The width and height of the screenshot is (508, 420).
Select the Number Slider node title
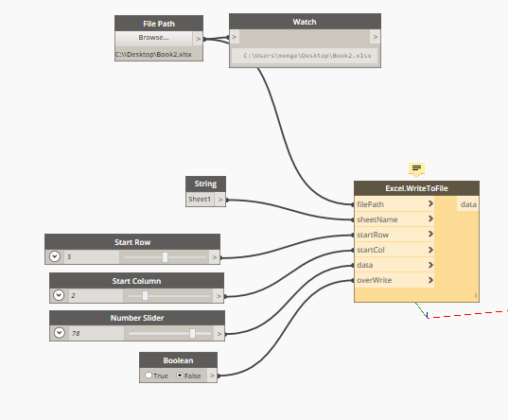click(x=137, y=318)
